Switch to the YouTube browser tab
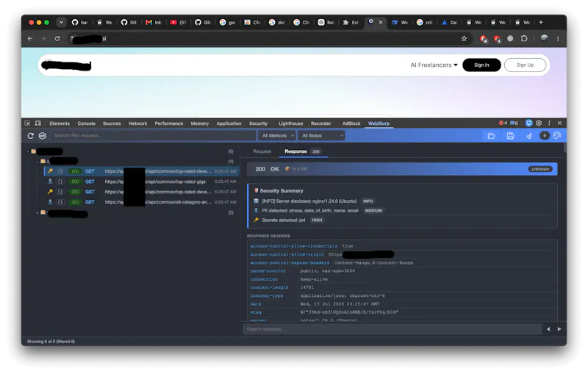The width and height of the screenshot is (588, 374). 178,23
